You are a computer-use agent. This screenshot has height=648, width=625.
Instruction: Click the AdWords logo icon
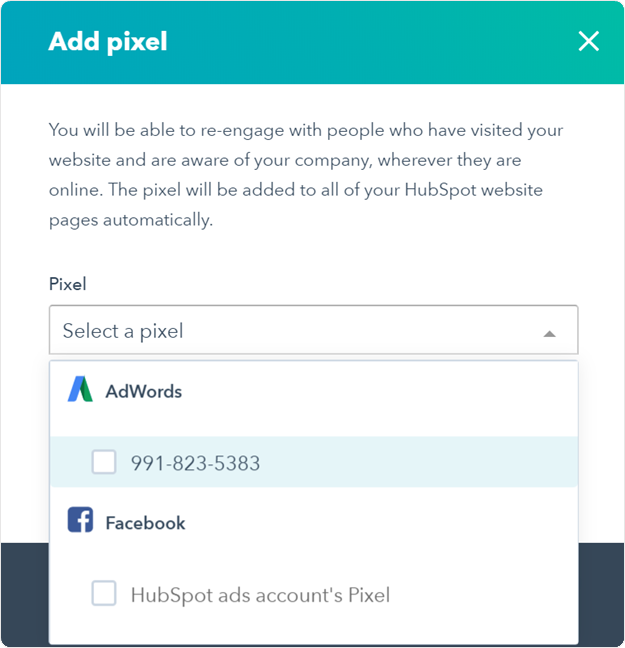point(80,391)
